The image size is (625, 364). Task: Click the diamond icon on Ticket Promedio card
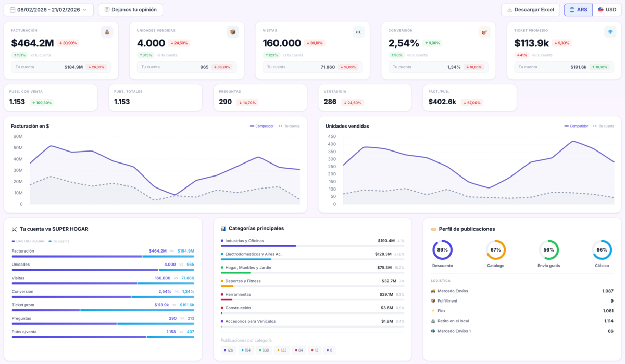610,32
